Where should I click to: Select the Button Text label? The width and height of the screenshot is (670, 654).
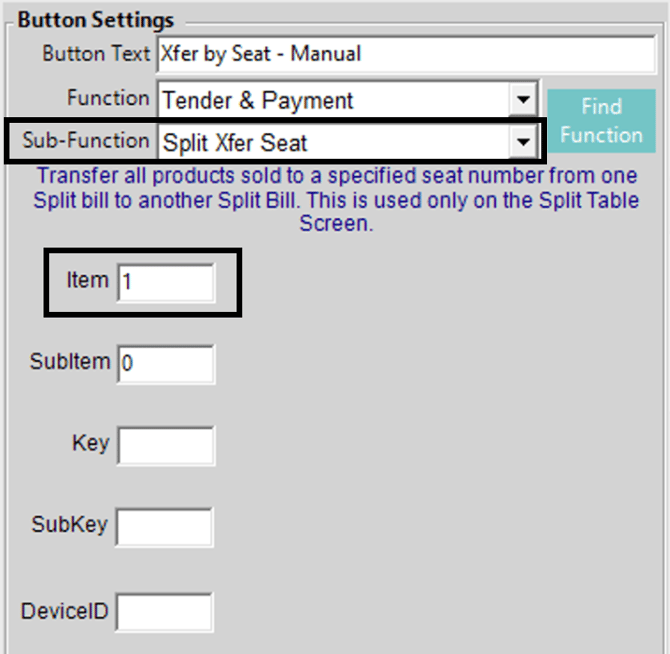96,54
